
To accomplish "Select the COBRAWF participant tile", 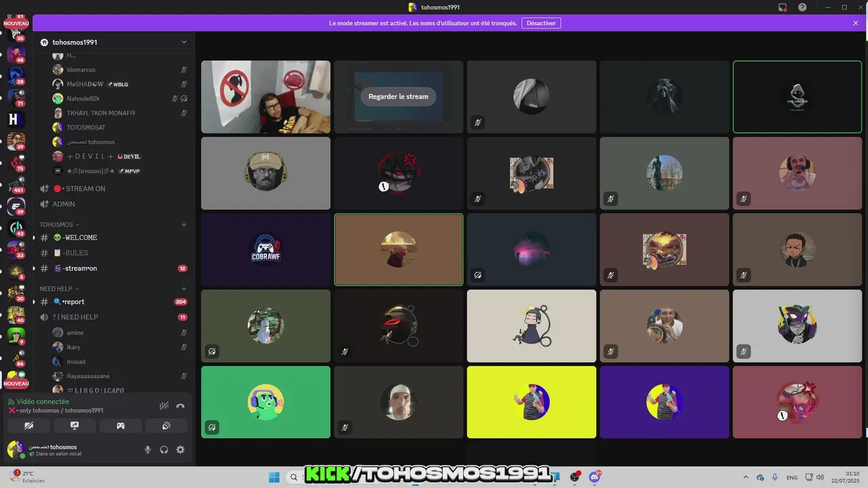I will (266, 249).
